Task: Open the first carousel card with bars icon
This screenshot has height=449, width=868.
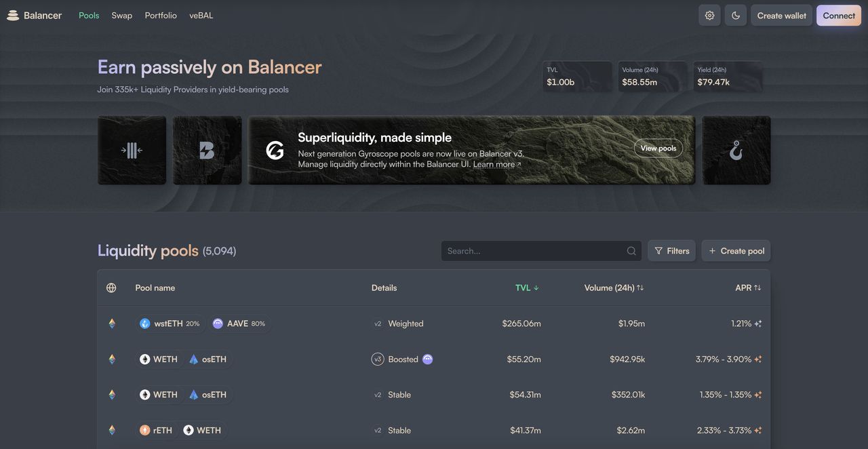Action: pyautogui.click(x=132, y=150)
